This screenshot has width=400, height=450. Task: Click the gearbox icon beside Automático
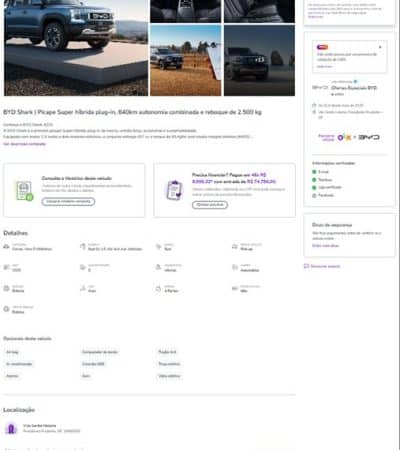point(235,267)
